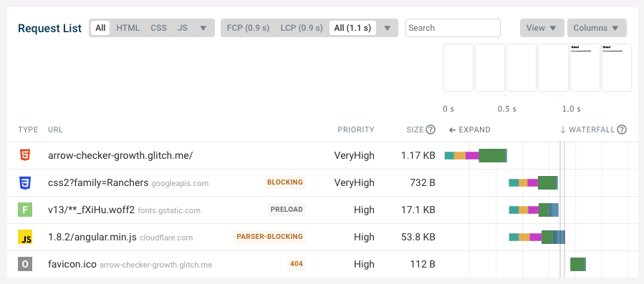Click the HTML file type icon
This screenshot has width=644, height=284.
point(24,155)
